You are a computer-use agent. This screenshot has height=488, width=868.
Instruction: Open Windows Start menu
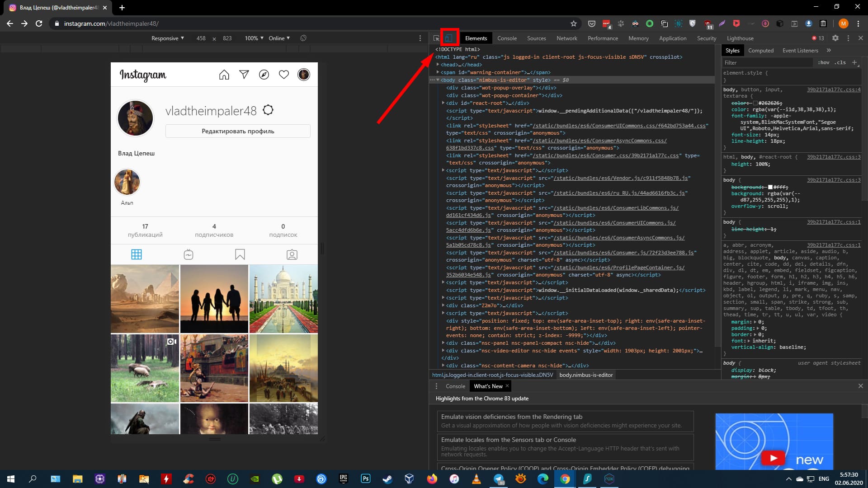[x=11, y=479]
